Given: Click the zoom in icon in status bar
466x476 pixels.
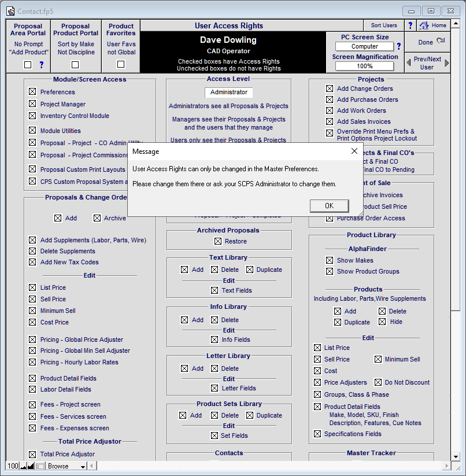Looking at the screenshot, I should click(31, 466).
